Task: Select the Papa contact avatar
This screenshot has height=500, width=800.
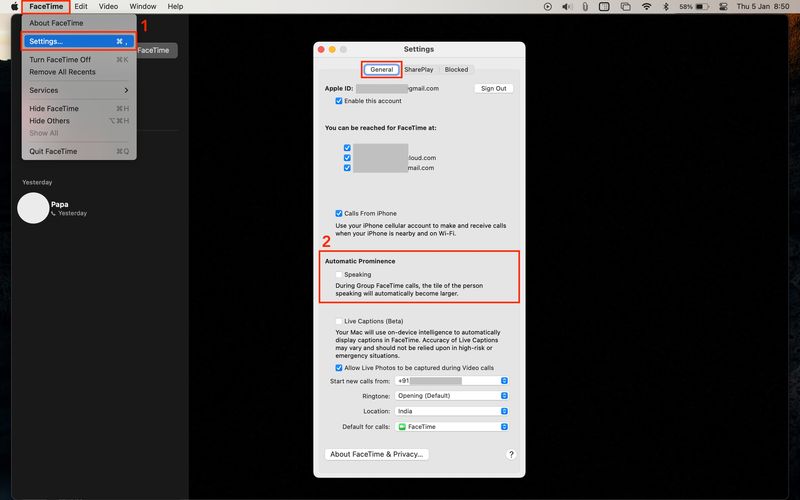Action: [x=33, y=208]
